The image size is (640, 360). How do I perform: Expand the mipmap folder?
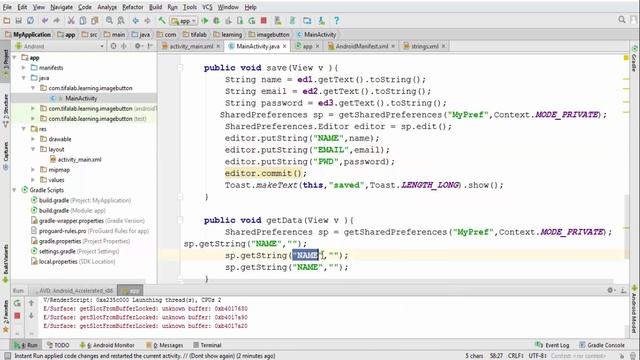[x=33, y=170]
